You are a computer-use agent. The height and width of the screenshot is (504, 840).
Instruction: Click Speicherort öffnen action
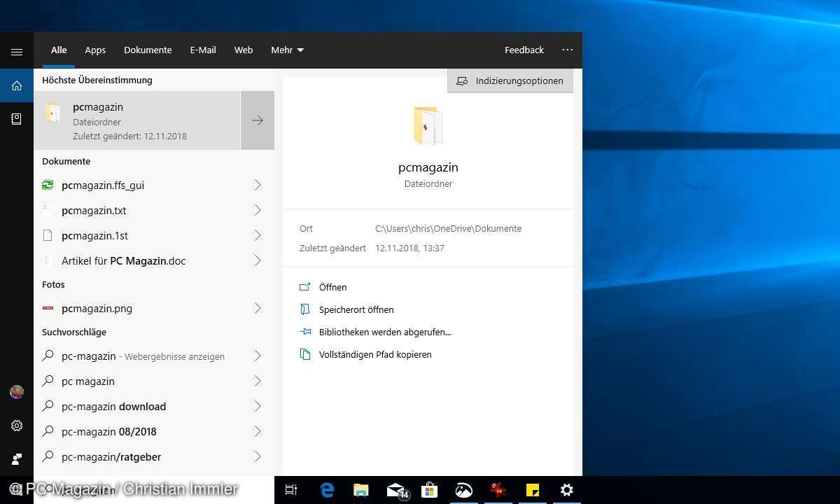(x=356, y=309)
